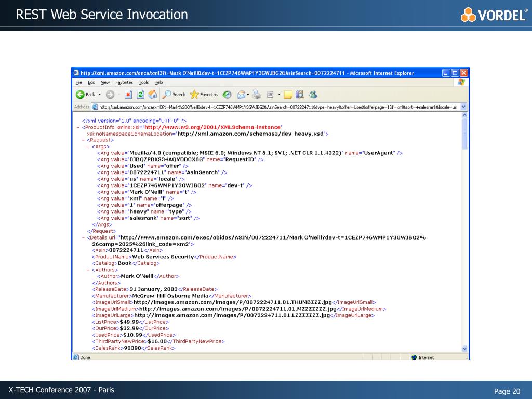
Task: Open the Back button history dropdown arrow
Action: click(99, 95)
